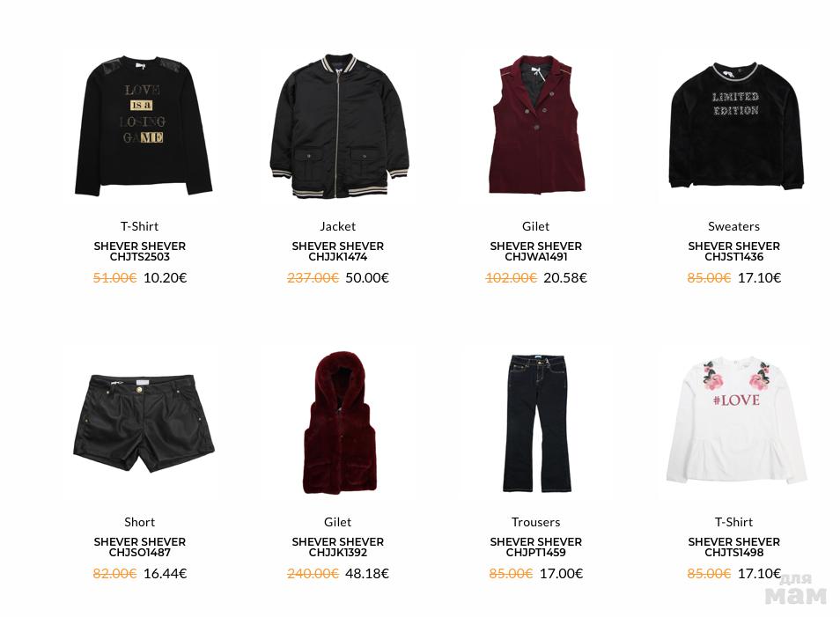
Task: Click the Trousers category label
Action: pyautogui.click(x=535, y=522)
